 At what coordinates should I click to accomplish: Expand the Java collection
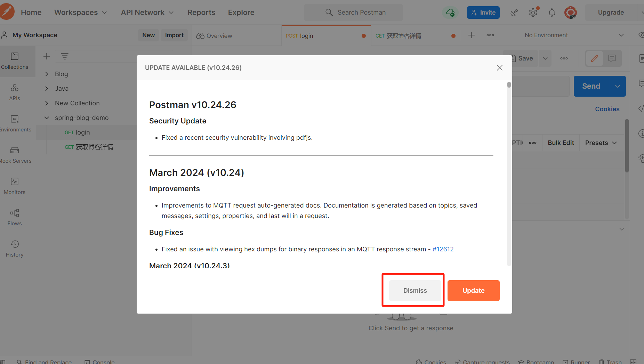coord(47,89)
